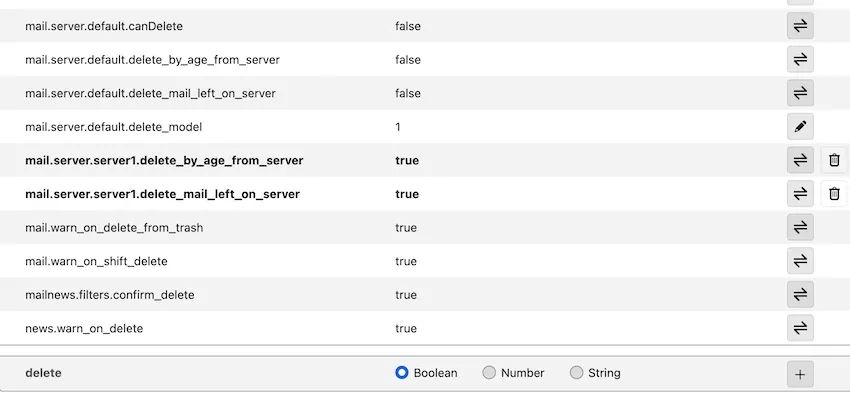Edit mail.server.default.delete_model with pencil icon
850x398 pixels.
[x=800, y=127]
